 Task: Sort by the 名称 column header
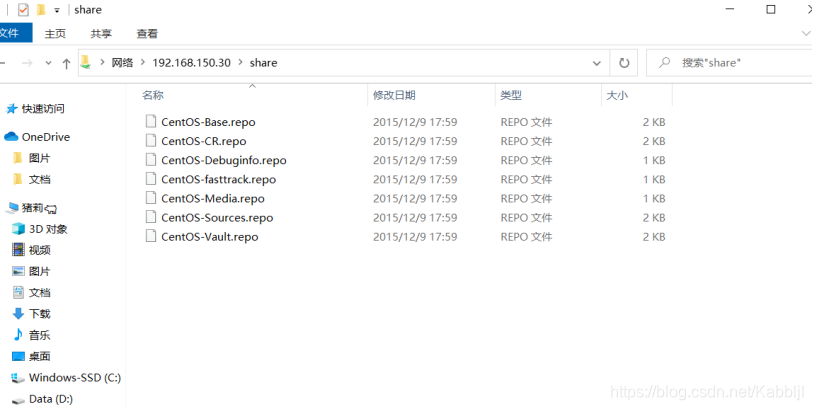(x=153, y=95)
